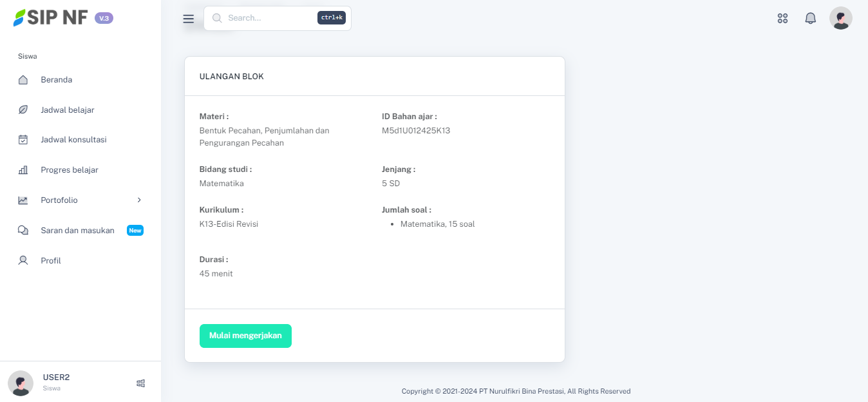The width and height of the screenshot is (868, 402).
Task: Click the Progres belajar chart icon
Action: point(23,170)
